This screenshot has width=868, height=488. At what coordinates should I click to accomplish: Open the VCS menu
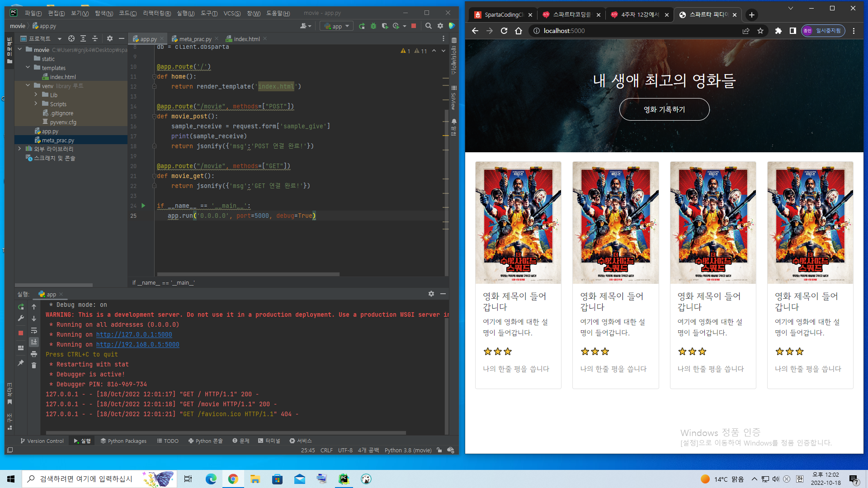click(x=232, y=13)
